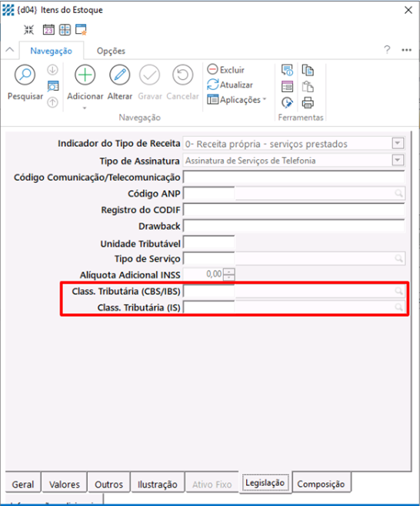Expand the Tipo de Assinatura dropdown

tap(398, 160)
